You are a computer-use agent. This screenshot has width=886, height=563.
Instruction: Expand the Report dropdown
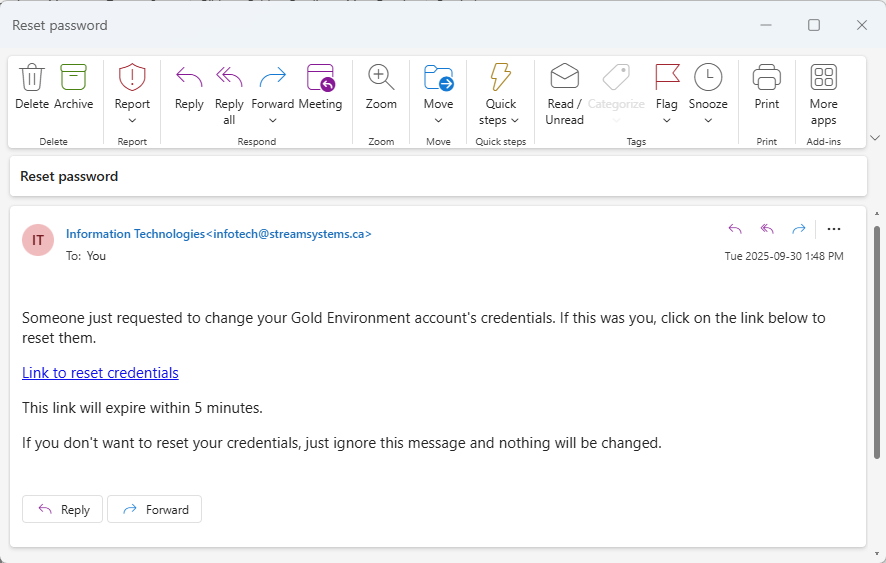click(132, 121)
